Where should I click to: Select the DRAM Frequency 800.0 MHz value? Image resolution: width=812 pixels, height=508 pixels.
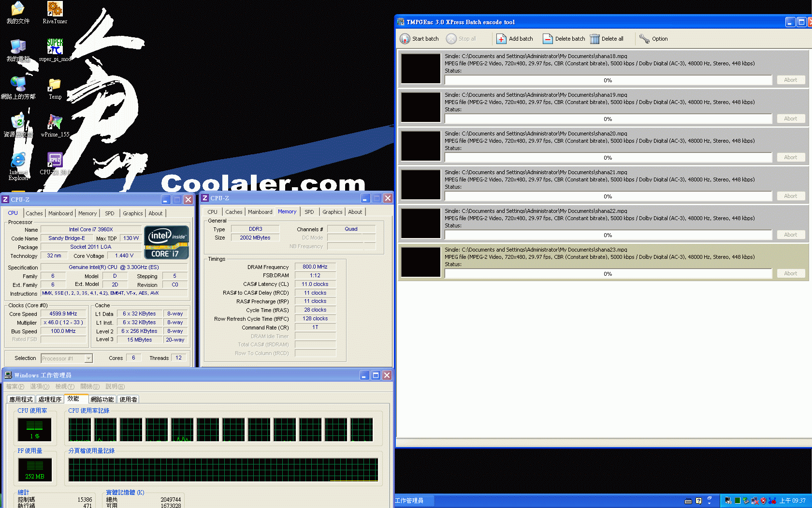[x=315, y=267]
